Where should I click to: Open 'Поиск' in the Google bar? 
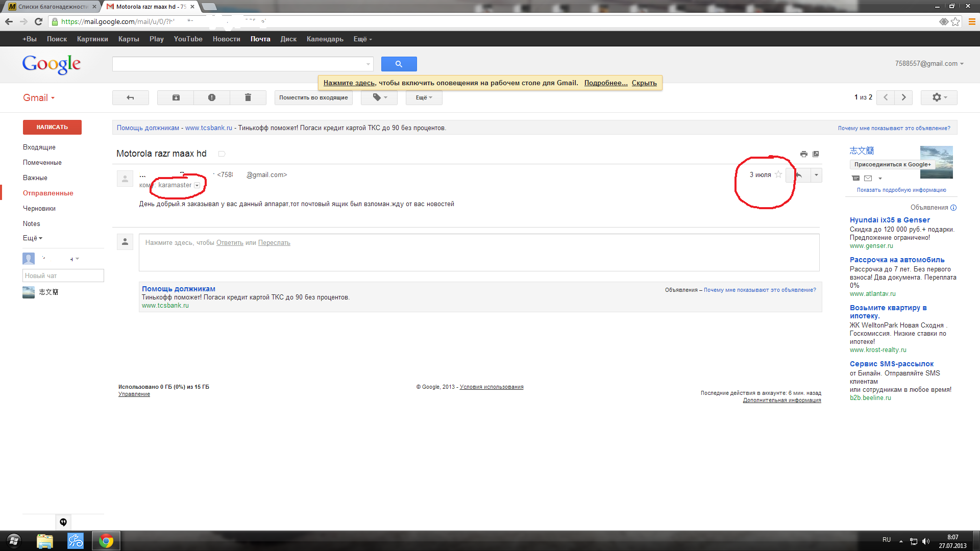(x=57, y=39)
